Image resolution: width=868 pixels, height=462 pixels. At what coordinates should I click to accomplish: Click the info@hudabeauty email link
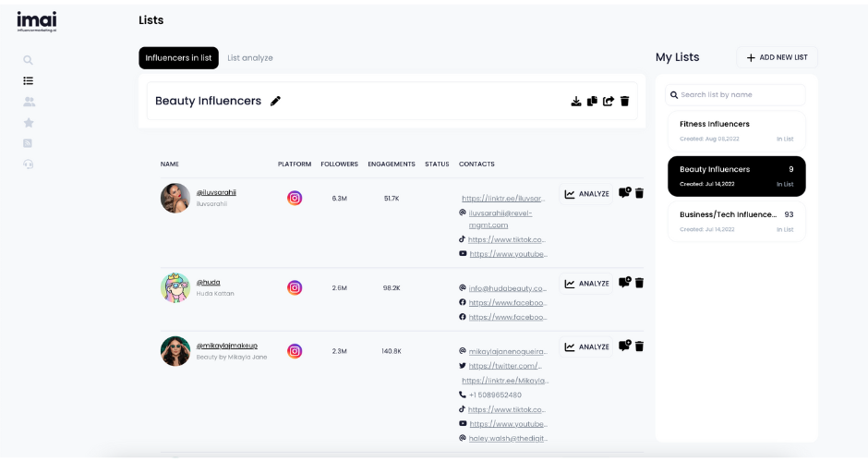(x=507, y=288)
